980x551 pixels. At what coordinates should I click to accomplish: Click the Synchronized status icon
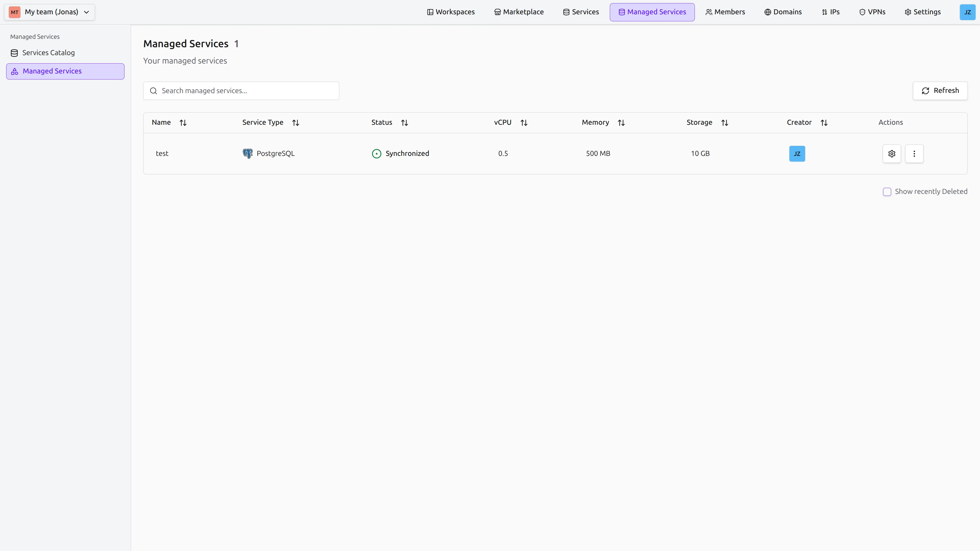tap(376, 154)
